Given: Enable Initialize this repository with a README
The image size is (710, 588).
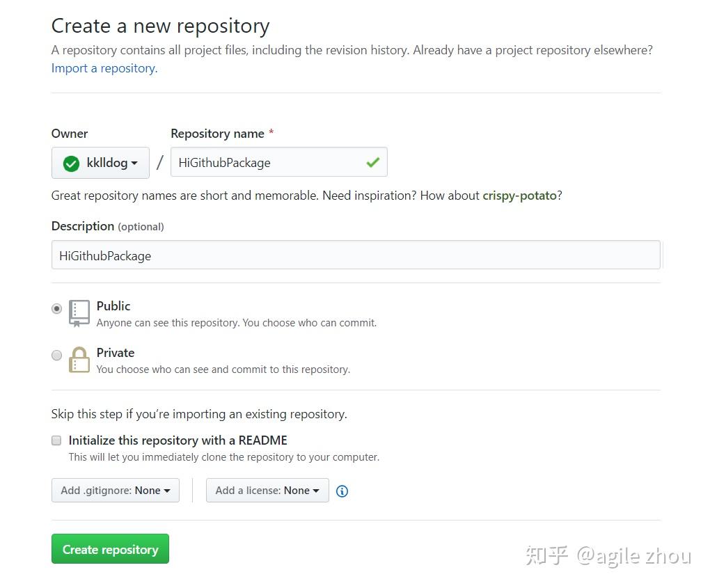Looking at the screenshot, I should click(56, 440).
